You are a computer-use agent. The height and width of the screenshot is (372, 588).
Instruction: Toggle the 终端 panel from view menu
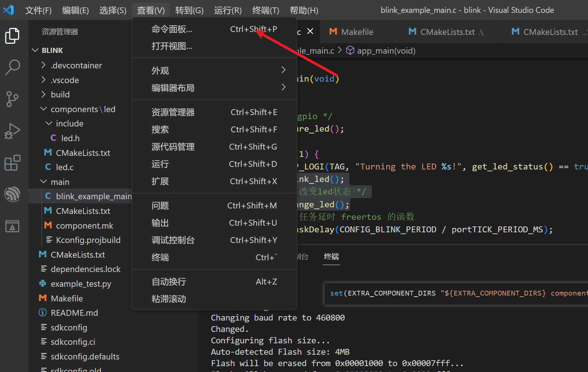(160, 257)
